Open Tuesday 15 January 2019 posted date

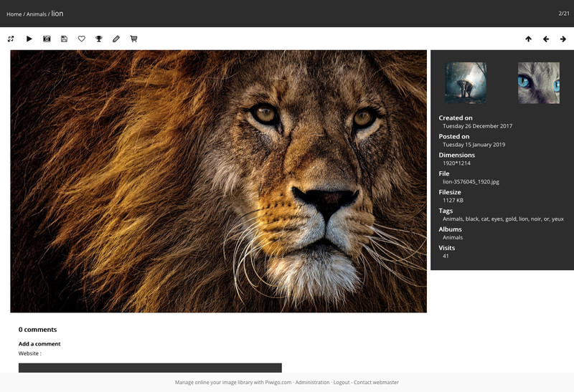474,144
